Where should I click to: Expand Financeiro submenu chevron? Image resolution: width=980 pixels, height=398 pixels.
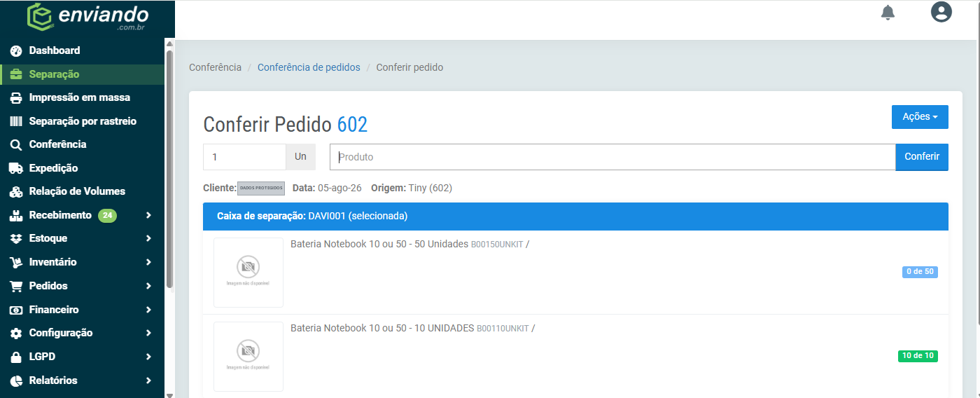[148, 310]
